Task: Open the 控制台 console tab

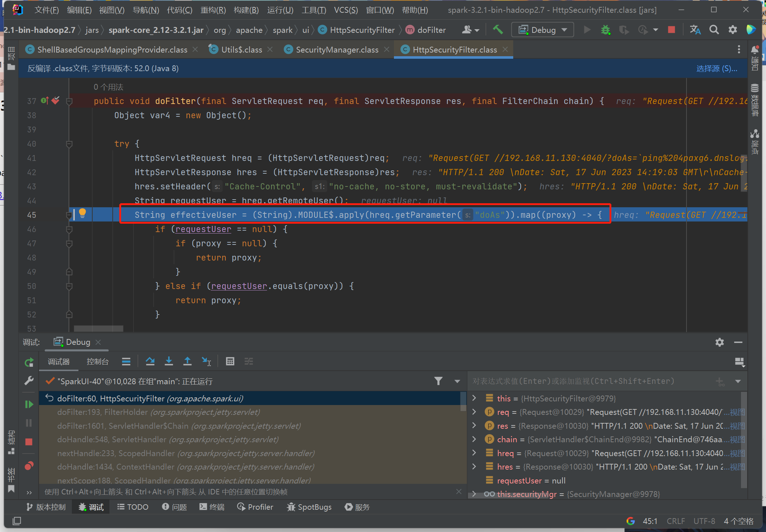Action: (97, 361)
